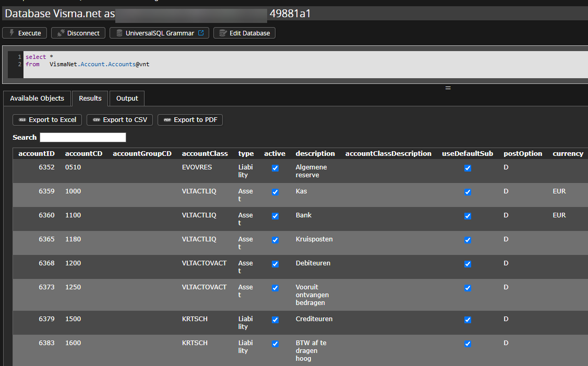Viewport: 588px width, 366px height.
Task: Click the description column header
Action: tap(315, 154)
